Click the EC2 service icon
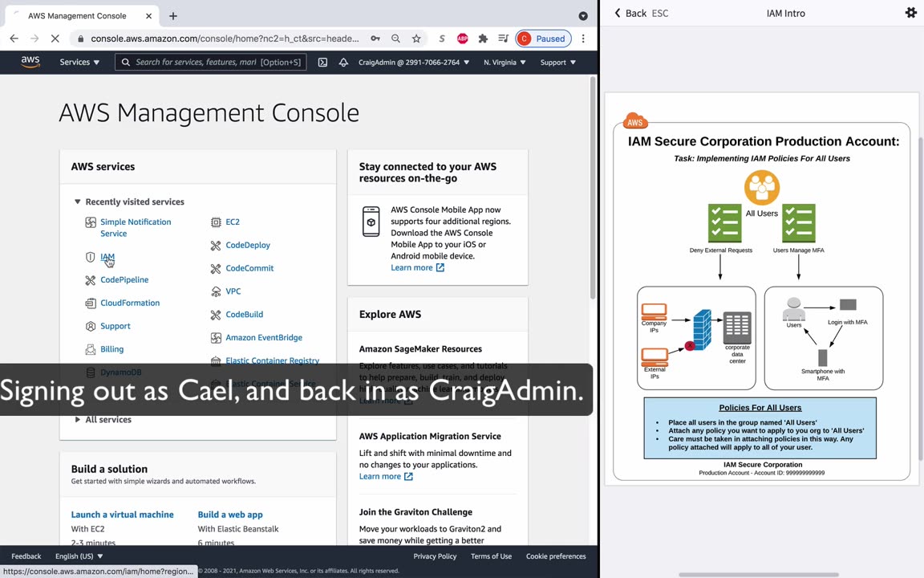Viewport: 924px width, 578px height. 216,222
